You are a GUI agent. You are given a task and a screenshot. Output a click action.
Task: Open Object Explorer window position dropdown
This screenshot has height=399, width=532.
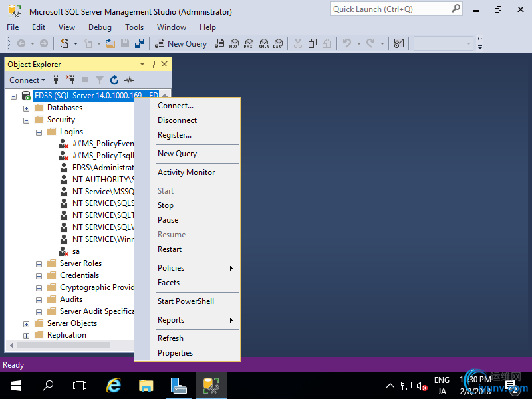pos(142,64)
